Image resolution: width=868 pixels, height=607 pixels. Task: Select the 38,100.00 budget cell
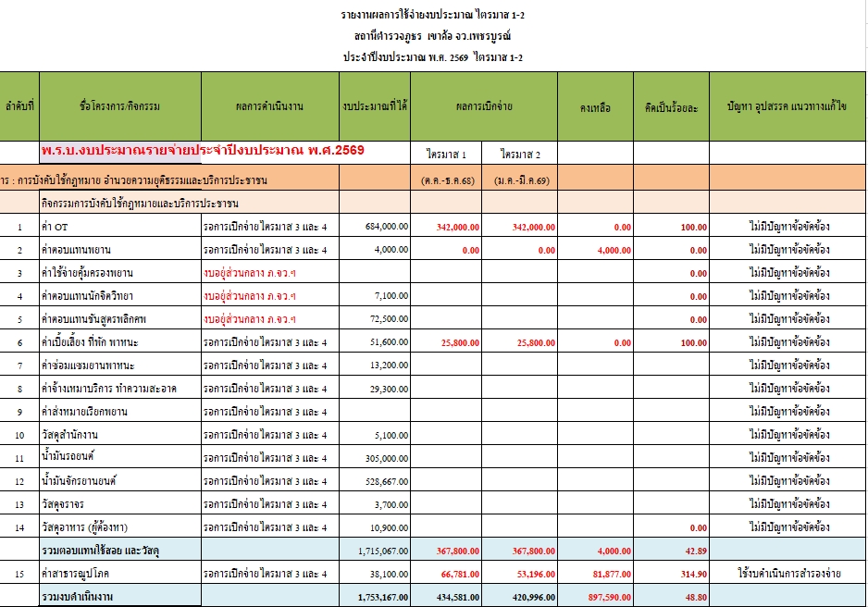click(375, 574)
